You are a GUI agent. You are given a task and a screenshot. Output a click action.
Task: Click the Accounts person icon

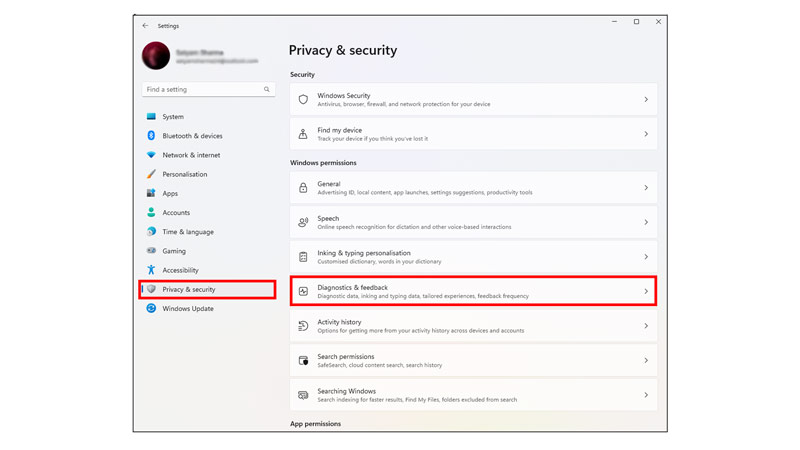click(x=151, y=212)
